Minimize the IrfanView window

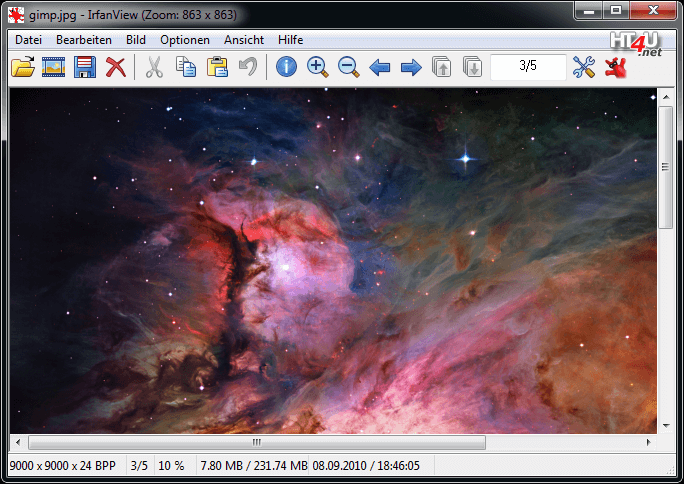(x=589, y=10)
